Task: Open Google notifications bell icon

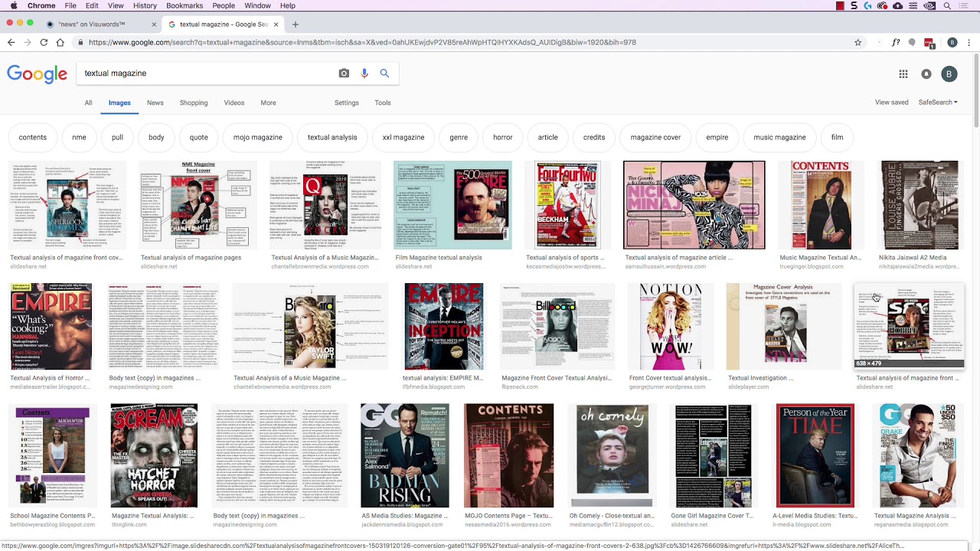Action: coord(926,74)
